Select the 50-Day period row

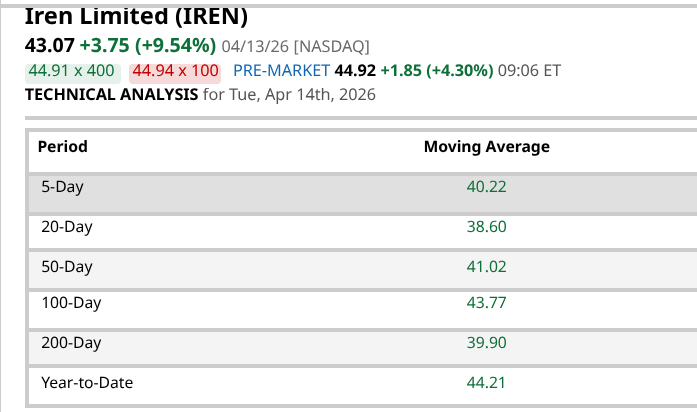[363, 270]
